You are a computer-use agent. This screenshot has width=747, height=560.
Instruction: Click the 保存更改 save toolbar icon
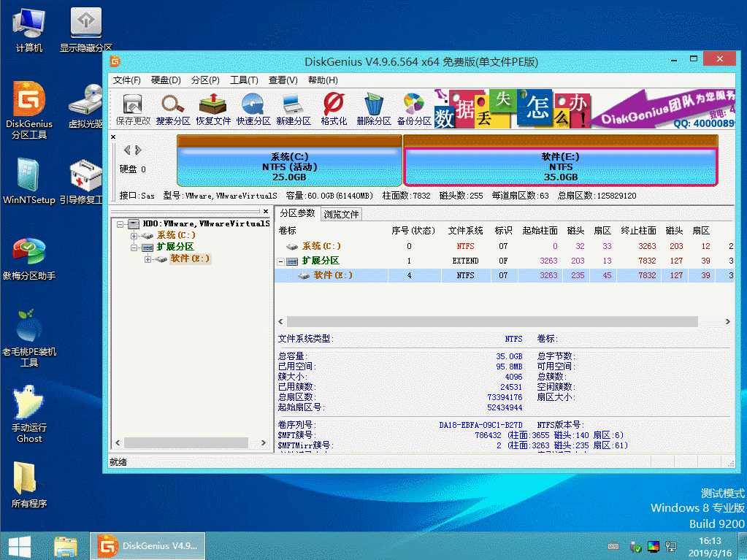point(133,109)
